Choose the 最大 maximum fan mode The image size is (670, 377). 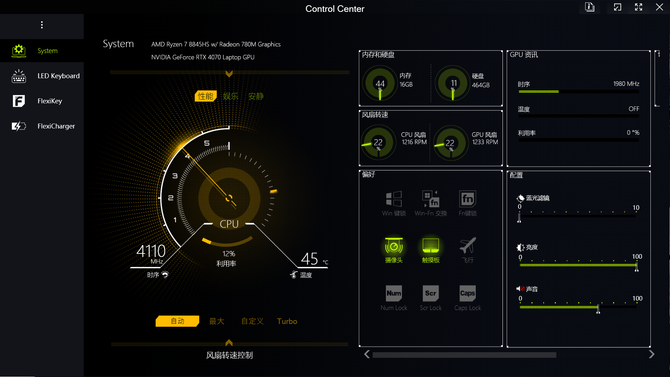tap(217, 321)
